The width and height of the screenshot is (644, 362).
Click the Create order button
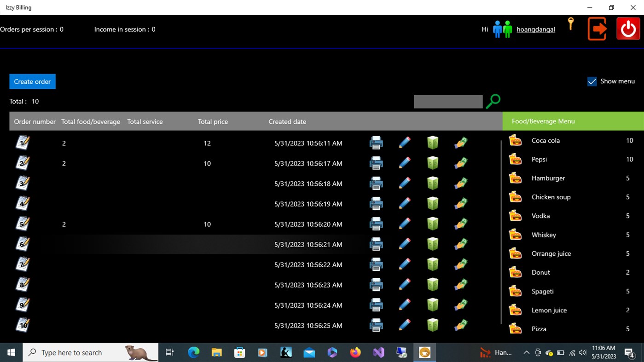(x=32, y=81)
